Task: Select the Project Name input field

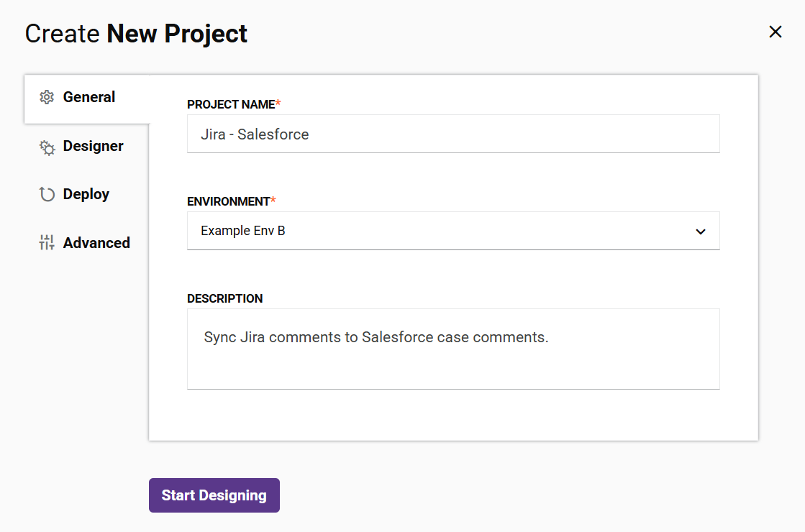Action: pyautogui.click(x=453, y=134)
